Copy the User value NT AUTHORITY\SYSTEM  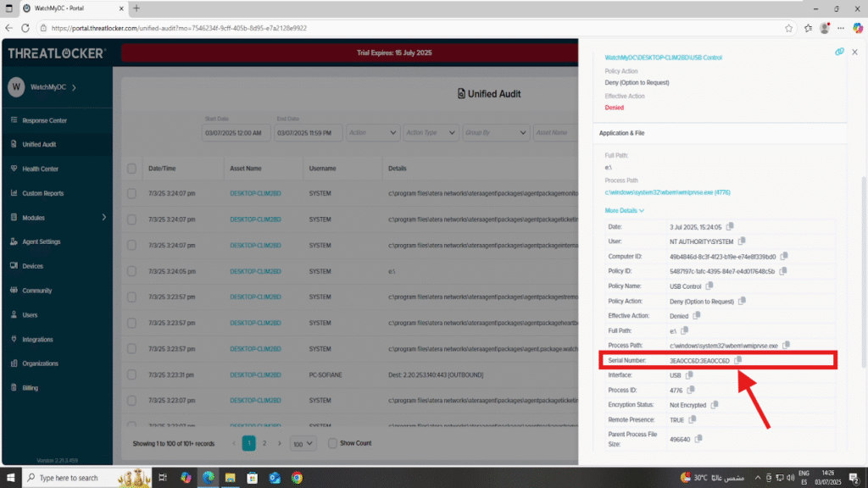(742, 241)
